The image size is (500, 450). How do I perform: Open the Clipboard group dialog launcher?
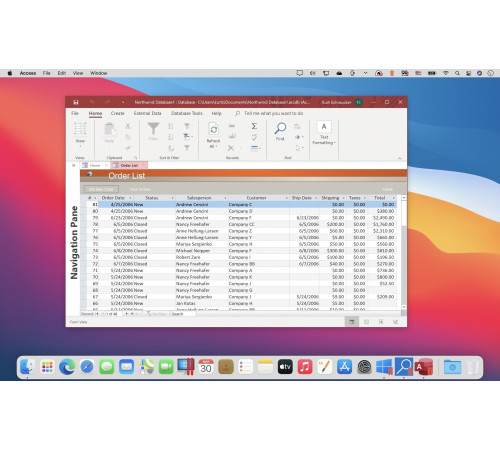(136, 158)
